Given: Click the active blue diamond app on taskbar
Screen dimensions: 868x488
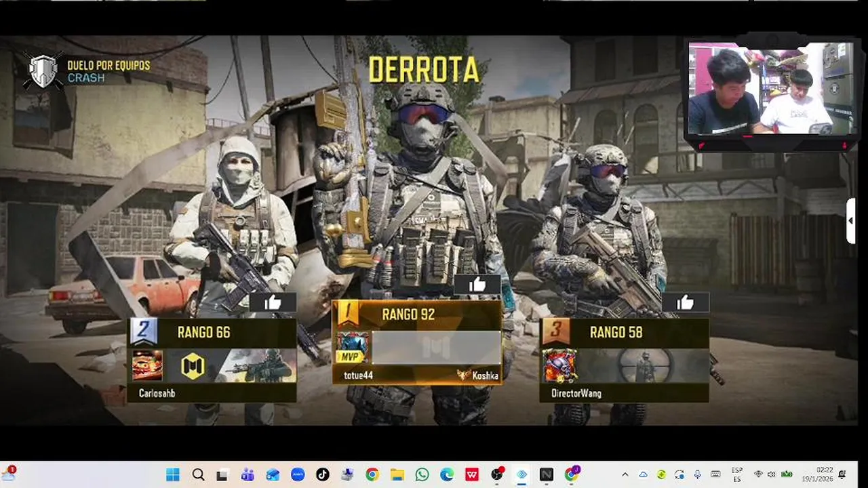Looking at the screenshot, I should point(521,474).
